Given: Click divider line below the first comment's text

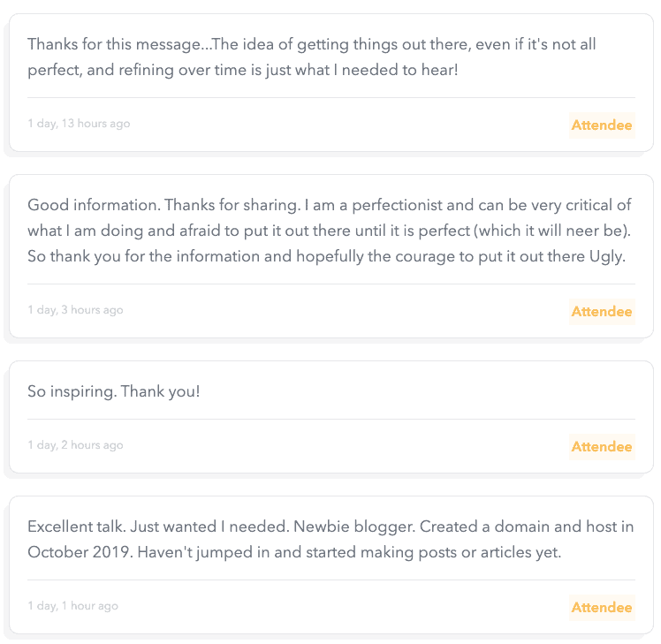Looking at the screenshot, I should (331, 97).
